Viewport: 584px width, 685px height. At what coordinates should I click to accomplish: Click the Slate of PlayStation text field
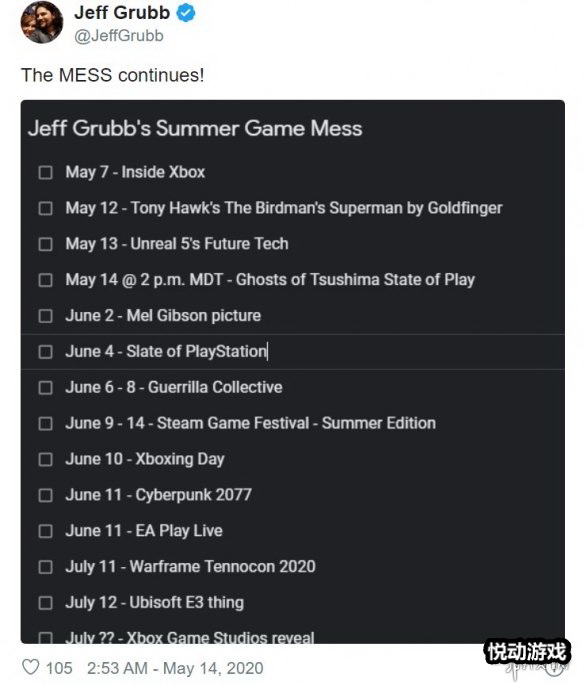point(306,352)
